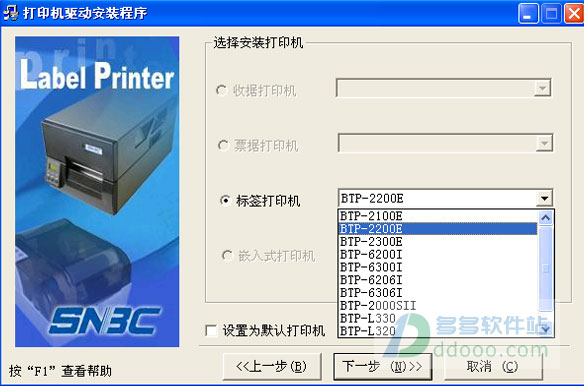The width and height of the screenshot is (584, 386).
Task: Select the 收据打印机 radio button
Action: click(x=222, y=90)
